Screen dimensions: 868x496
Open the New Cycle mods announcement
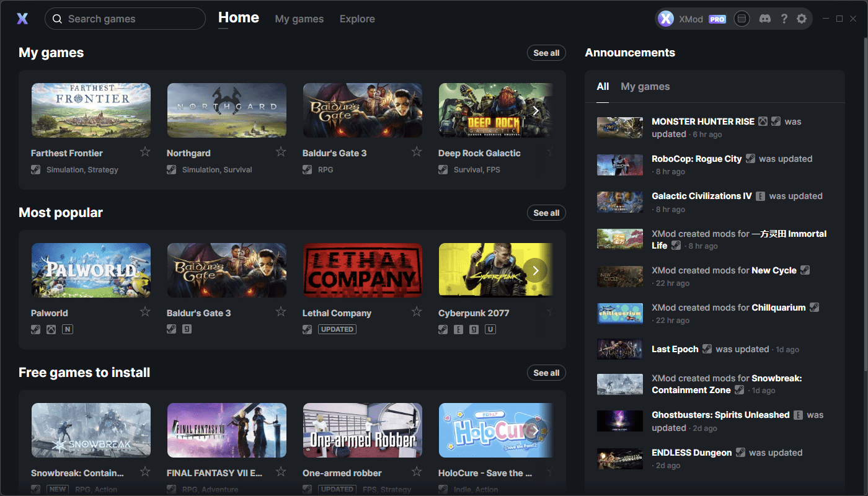(714, 277)
